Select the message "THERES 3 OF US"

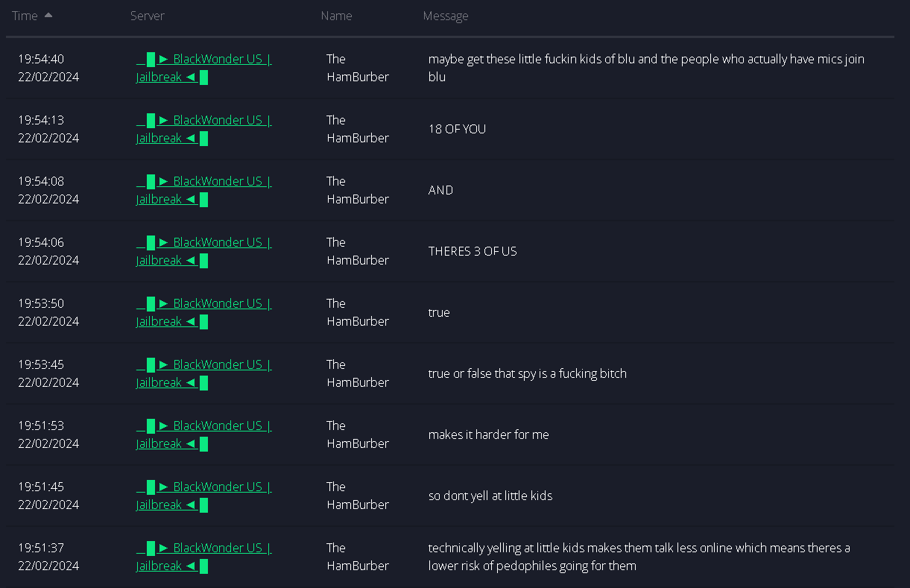[473, 251]
